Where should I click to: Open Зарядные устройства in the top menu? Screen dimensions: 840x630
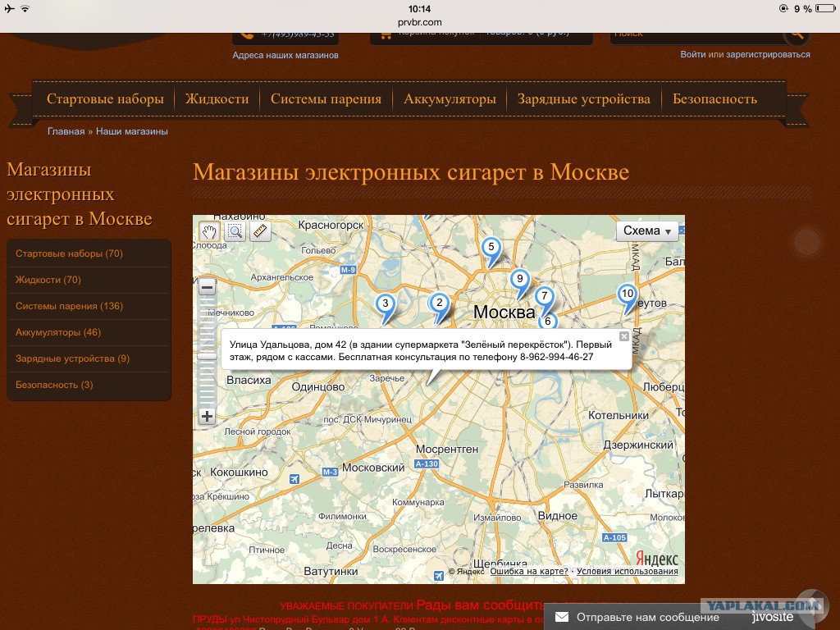click(x=584, y=98)
